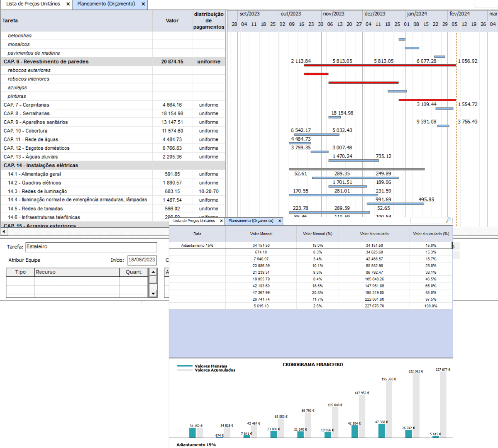This screenshot has width=498, height=448.
Task: Select CAP. 14 - Instalações elétricas group row
Action: [41, 166]
